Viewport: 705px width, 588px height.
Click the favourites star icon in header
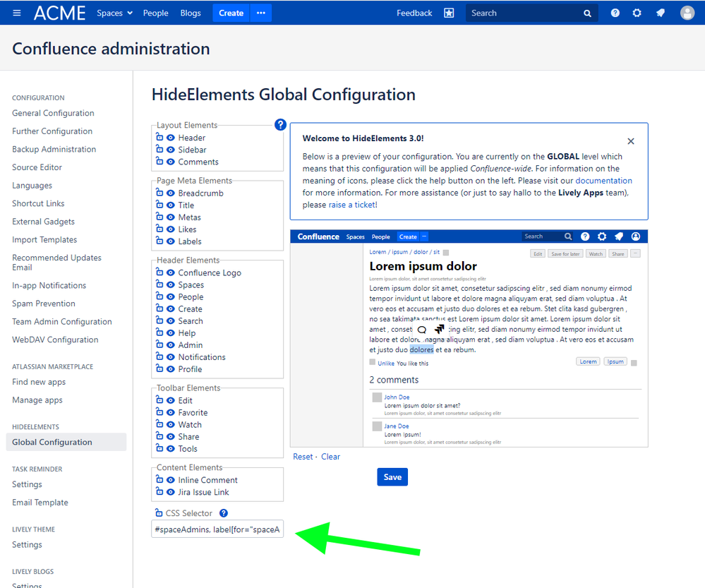[x=449, y=13]
